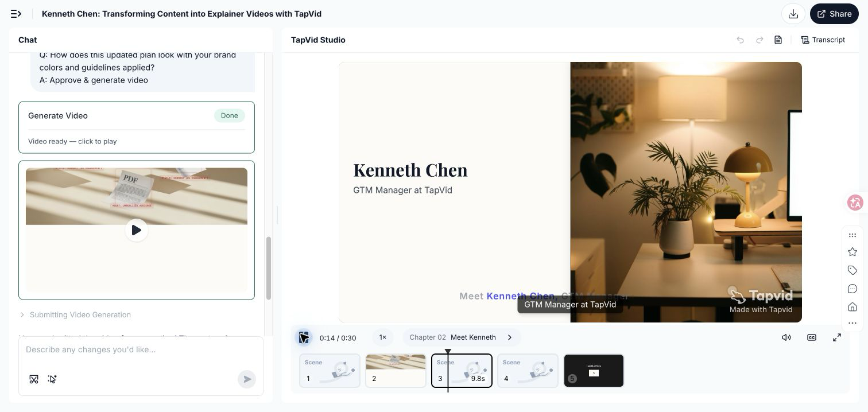The height and width of the screenshot is (412, 868).
Task: Click the Tapvid logo watermark in the video
Action: pos(761,296)
